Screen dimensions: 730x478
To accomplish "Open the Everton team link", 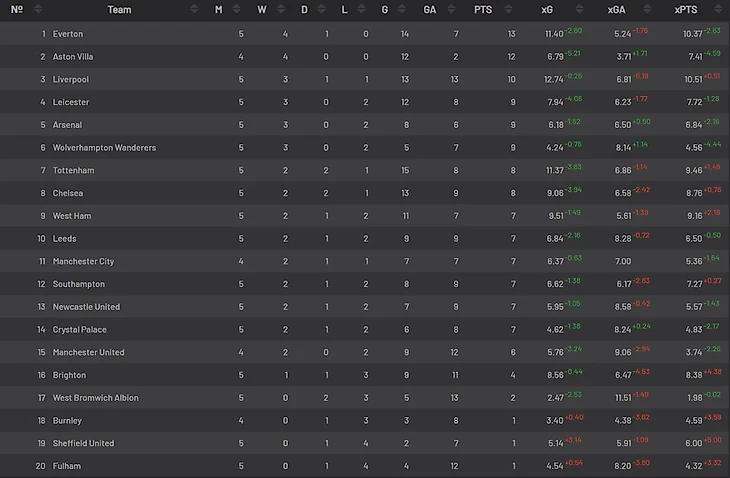I will point(68,34).
